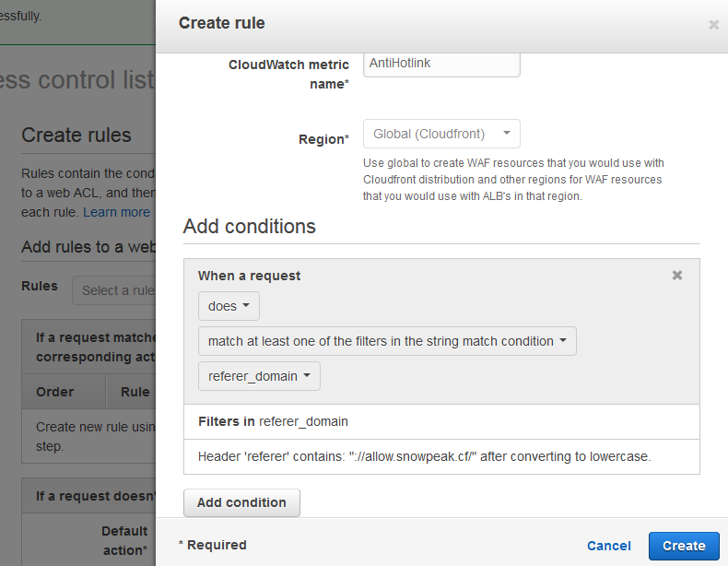Expand the string match condition type dropdown
Image resolution: width=728 pixels, height=566 pixels.
387,341
